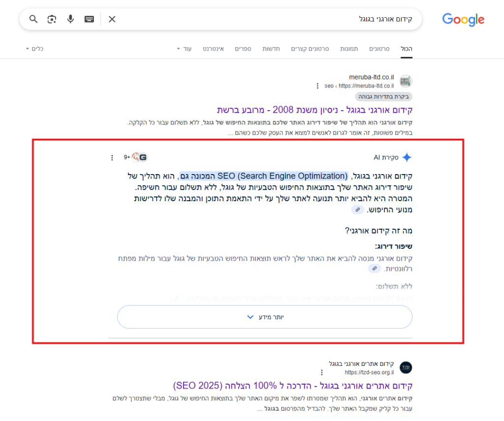This screenshot has width=504, height=421.
Task: Open search by image camera icon
Action: 52,19
